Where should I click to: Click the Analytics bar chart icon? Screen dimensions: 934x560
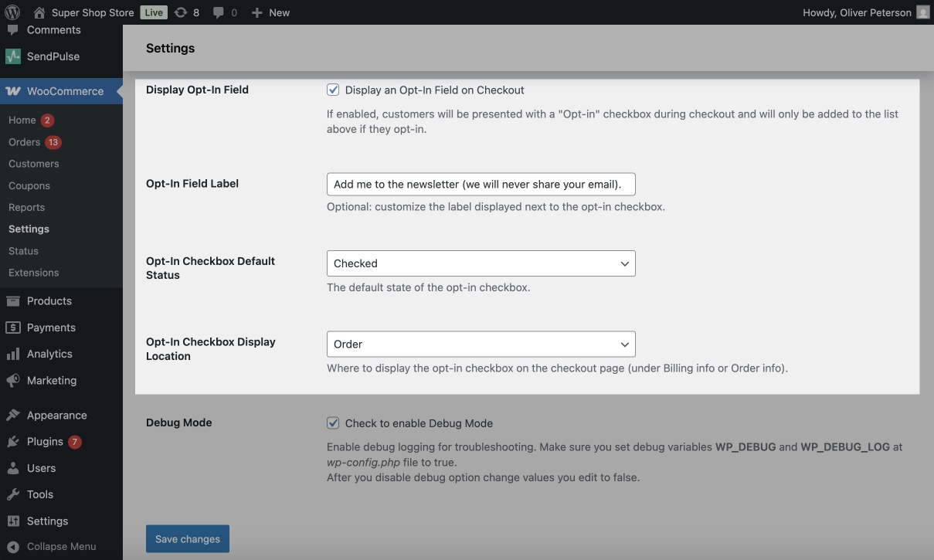(12, 354)
